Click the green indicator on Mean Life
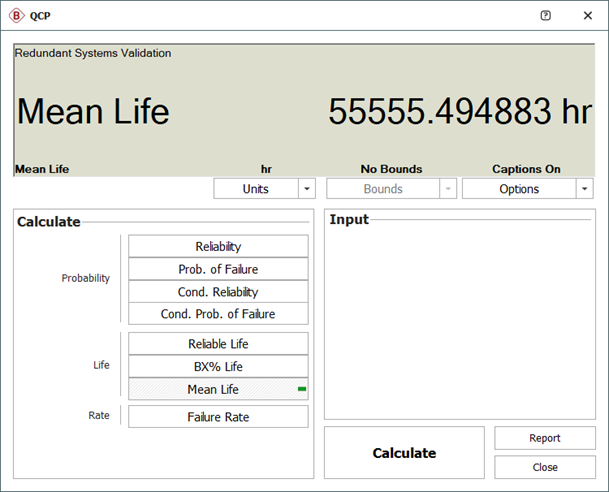Image resolution: width=609 pixels, height=492 pixels. click(x=302, y=389)
